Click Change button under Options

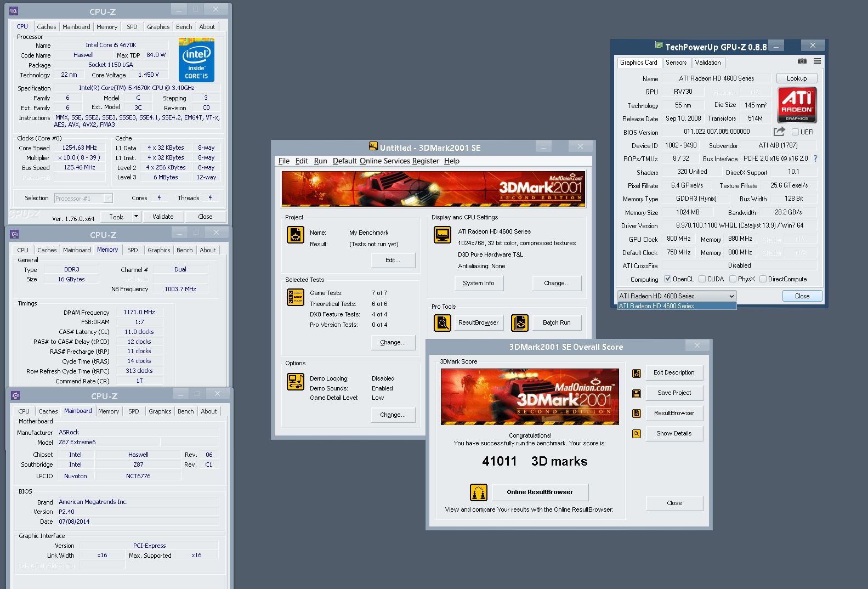point(393,415)
